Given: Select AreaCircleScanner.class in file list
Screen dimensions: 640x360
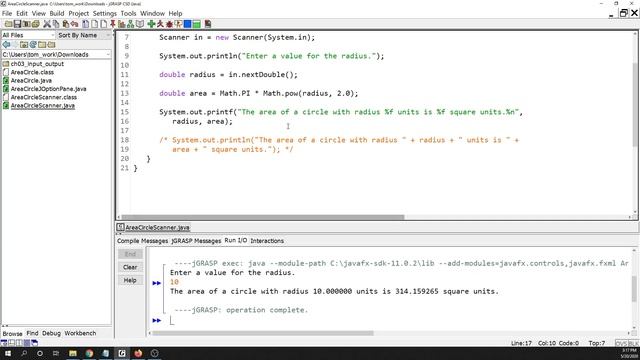Looking at the screenshot, I should pos(40,97).
